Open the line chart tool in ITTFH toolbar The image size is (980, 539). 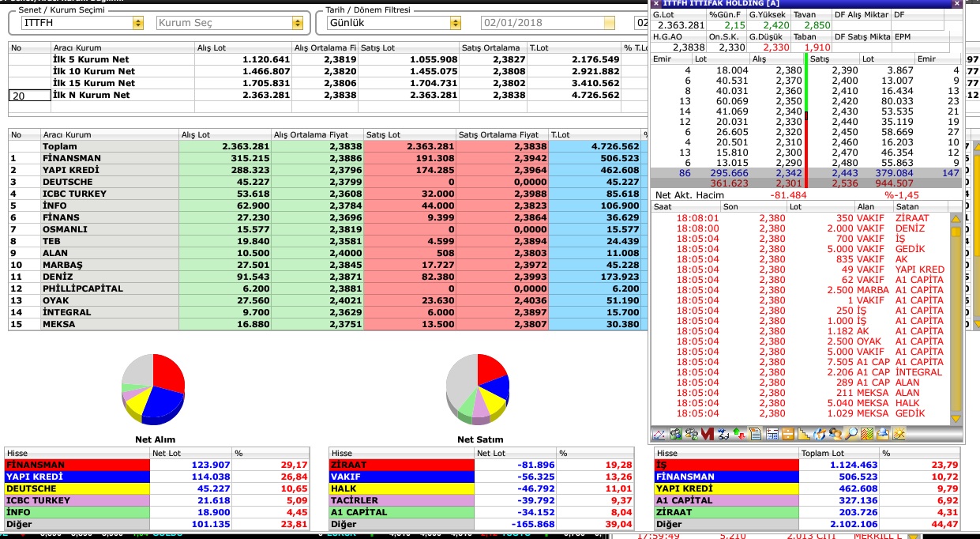click(659, 434)
